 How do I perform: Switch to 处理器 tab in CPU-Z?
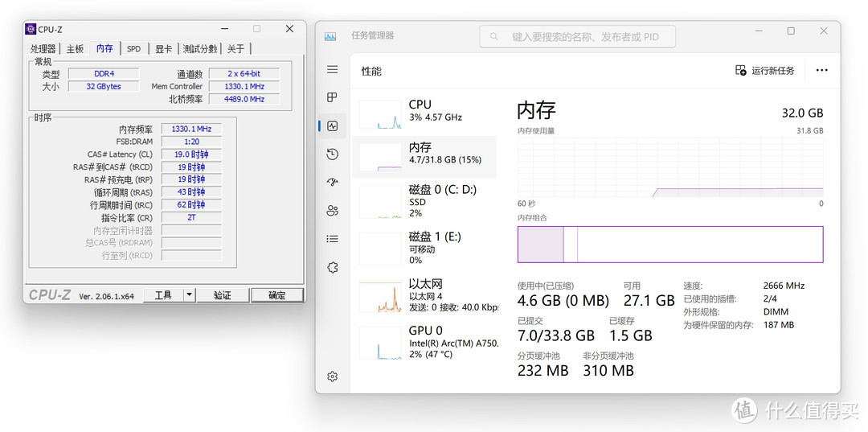pos(43,49)
